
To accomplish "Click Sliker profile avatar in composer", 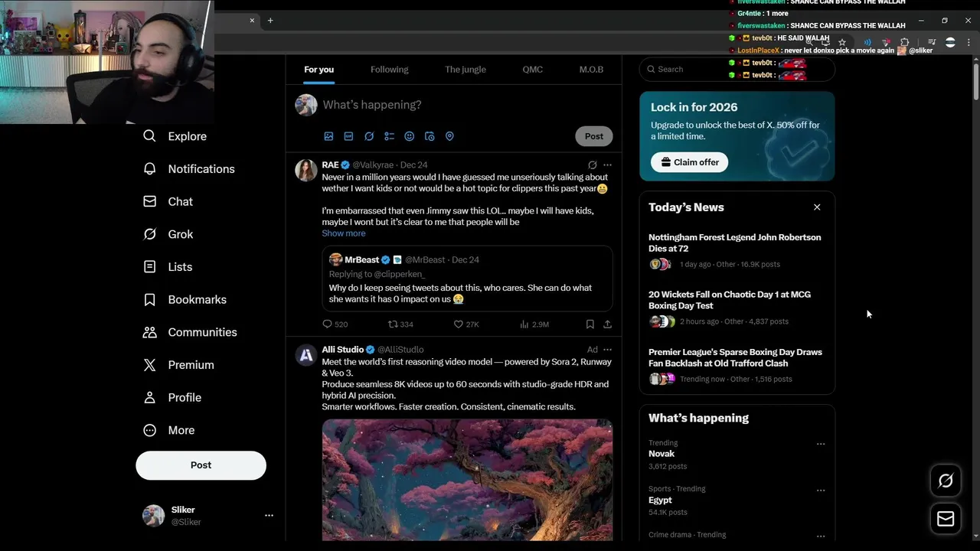I will 306,105.
